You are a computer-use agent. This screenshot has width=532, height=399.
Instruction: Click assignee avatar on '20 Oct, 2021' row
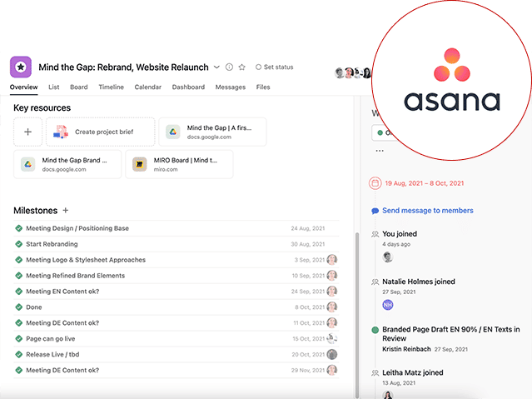(x=332, y=355)
